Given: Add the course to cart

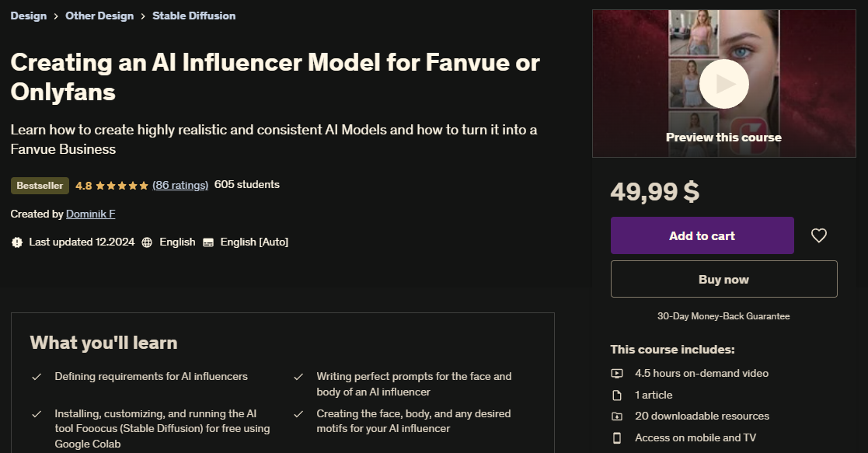Looking at the screenshot, I should (x=702, y=235).
